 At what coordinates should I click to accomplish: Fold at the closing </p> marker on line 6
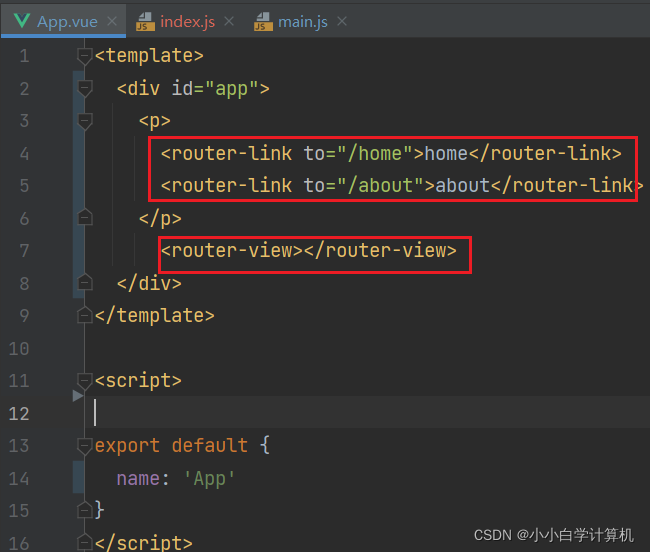tap(85, 217)
